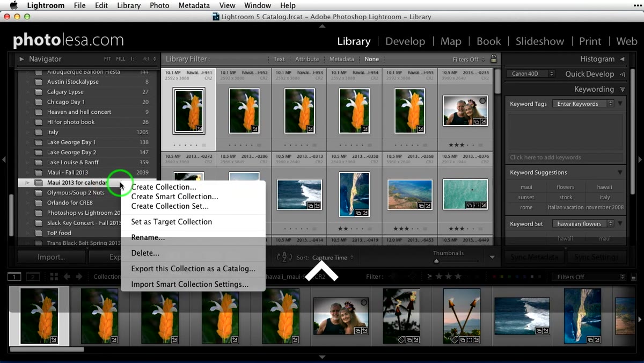This screenshot has width=644, height=363.
Task: Open hawaiian flowers Keyword Set dropdown
Action: [583, 223]
